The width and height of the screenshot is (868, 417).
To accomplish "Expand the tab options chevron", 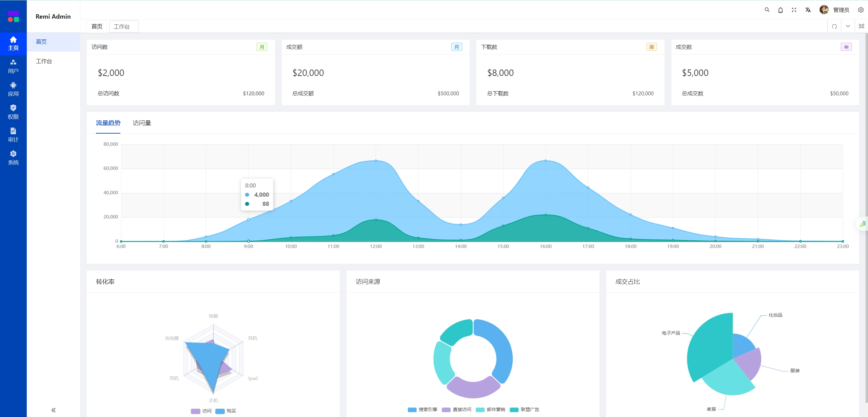I will click(848, 26).
